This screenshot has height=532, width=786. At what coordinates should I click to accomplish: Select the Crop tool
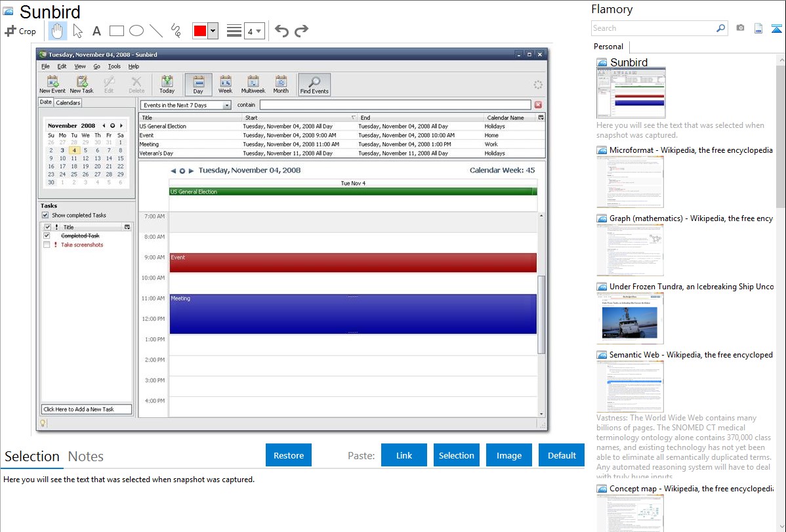(20, 31)
